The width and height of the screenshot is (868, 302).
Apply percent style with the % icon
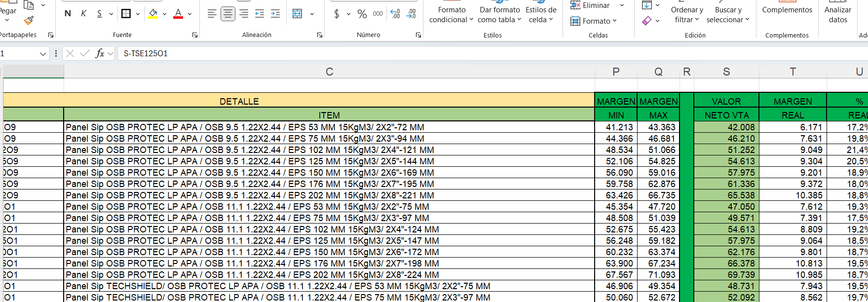point(362,14)
